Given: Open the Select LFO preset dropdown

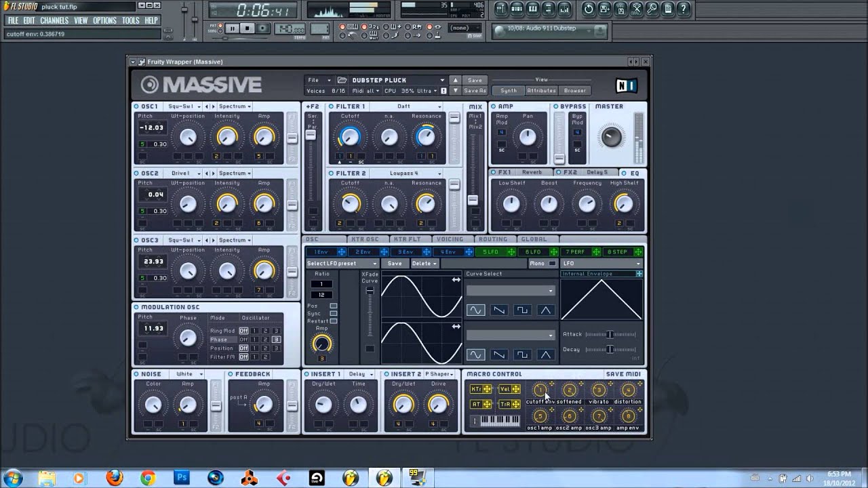Looking at the screenshot, I should (342, 263).
